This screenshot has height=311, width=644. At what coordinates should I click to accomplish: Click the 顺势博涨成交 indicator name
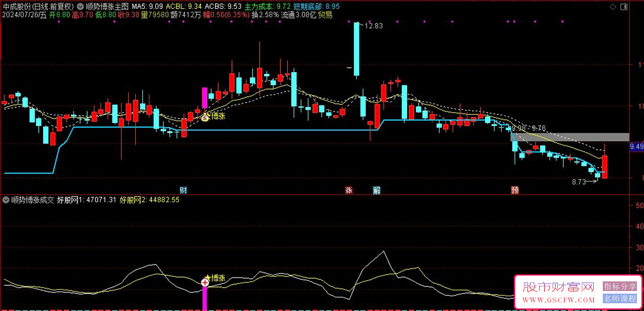coord(32,200)
